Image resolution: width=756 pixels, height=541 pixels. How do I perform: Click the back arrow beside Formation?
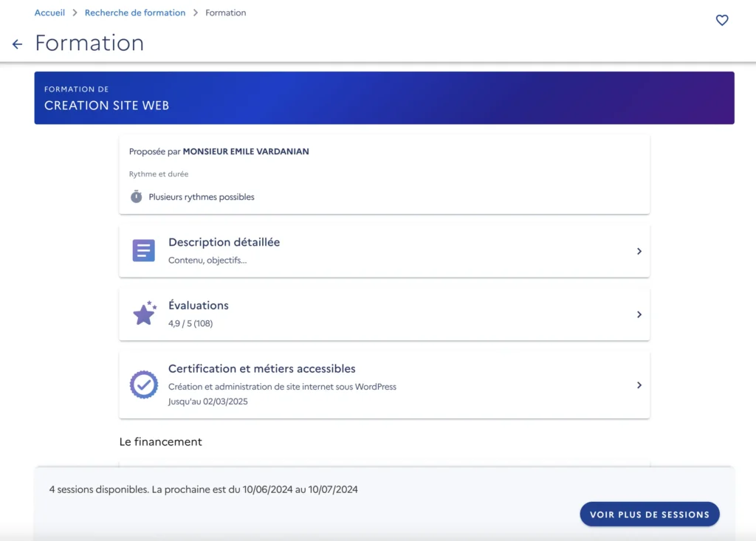pyautogui.click(x=18, y=44)
